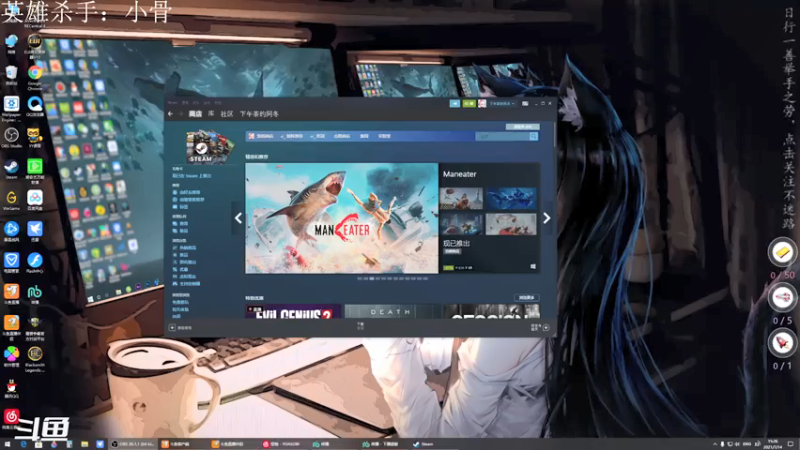Open 由鉴赏家推荐 in the store sidebar
The height and width of the screenshot is (450, 800).
pos(191,199)
